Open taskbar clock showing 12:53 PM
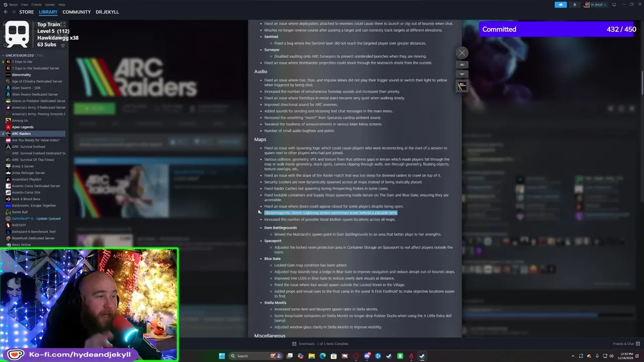 (x=625, y=356)
